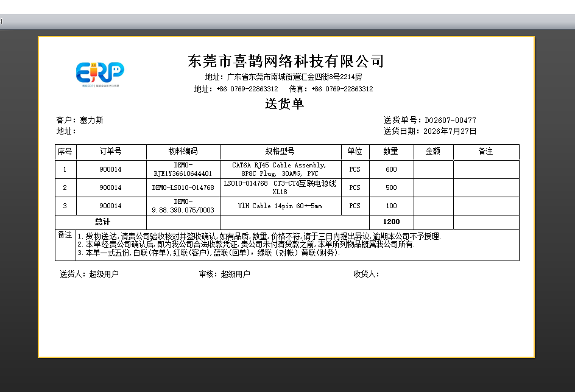This screenshot has height=392, width=575.
Task: Click sequence number 3 in third row
Action: pyautogui.click(x=65, y=206)
